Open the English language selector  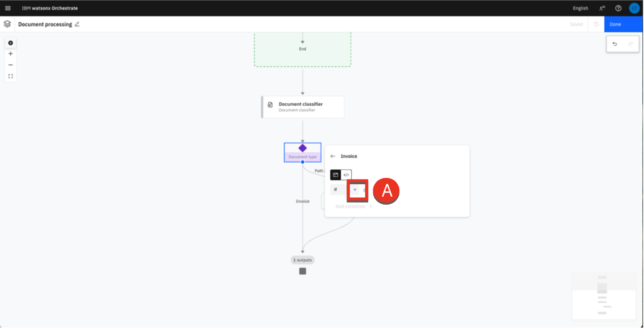(580, 8)
